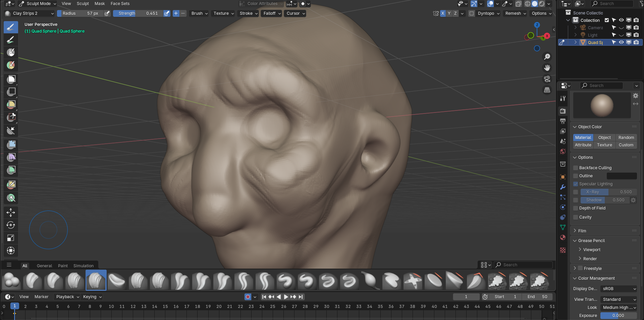Enable Depth of Field checkbox
Screen dimensions: 644x320
point(576,208)
